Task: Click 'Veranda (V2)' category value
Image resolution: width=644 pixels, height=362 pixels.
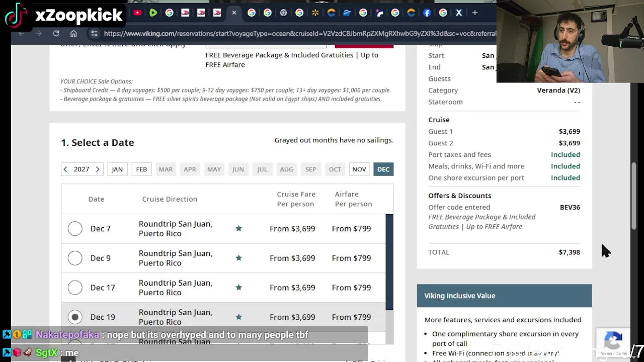Action: [x=558, y=90]
